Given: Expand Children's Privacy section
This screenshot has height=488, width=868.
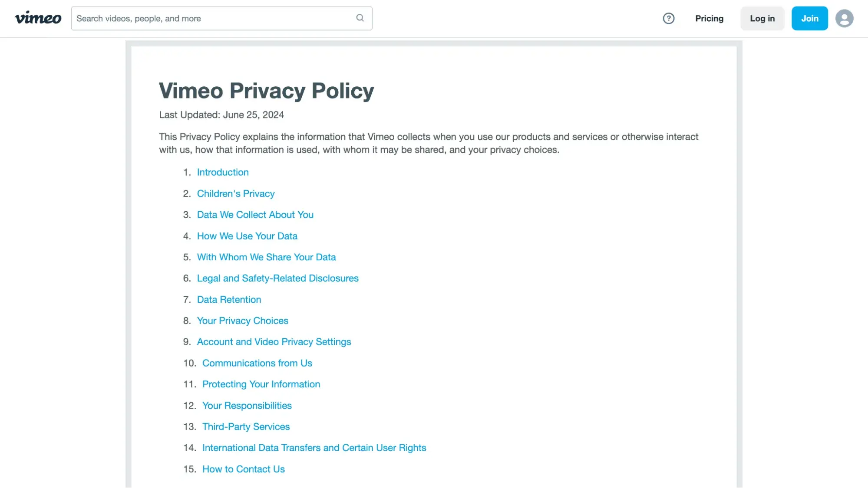Looking at the screenshot, I should point(235,193).
